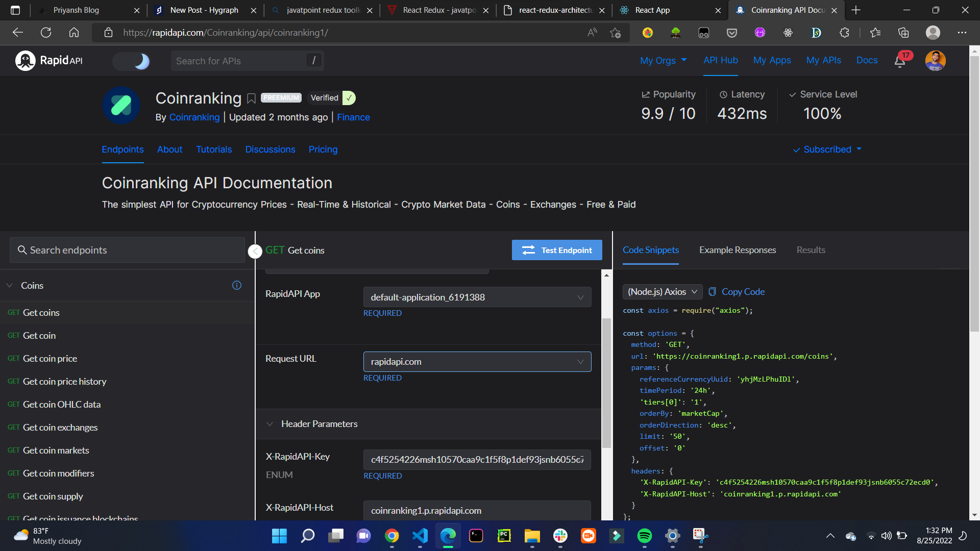The width and height of the screenshot is (980, 551).
Task: Collapse the Coins endpoint group
Action: pos(10,285)
